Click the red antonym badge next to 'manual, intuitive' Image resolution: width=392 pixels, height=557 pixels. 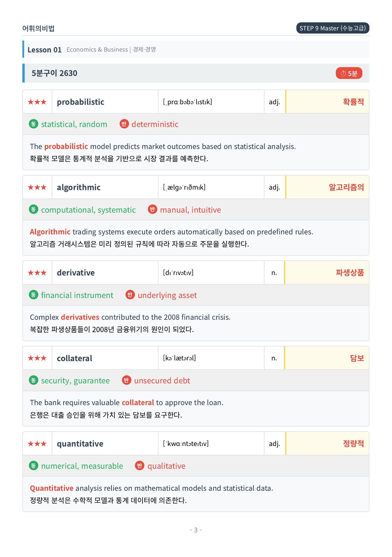[152, 209]
